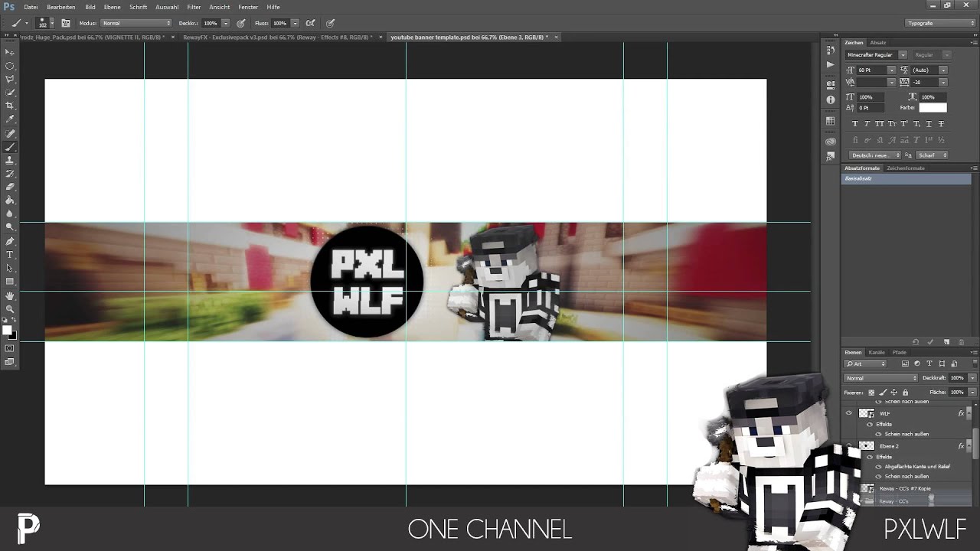Click the foreground color swatch in toolbox

click(x=7, y=330)
